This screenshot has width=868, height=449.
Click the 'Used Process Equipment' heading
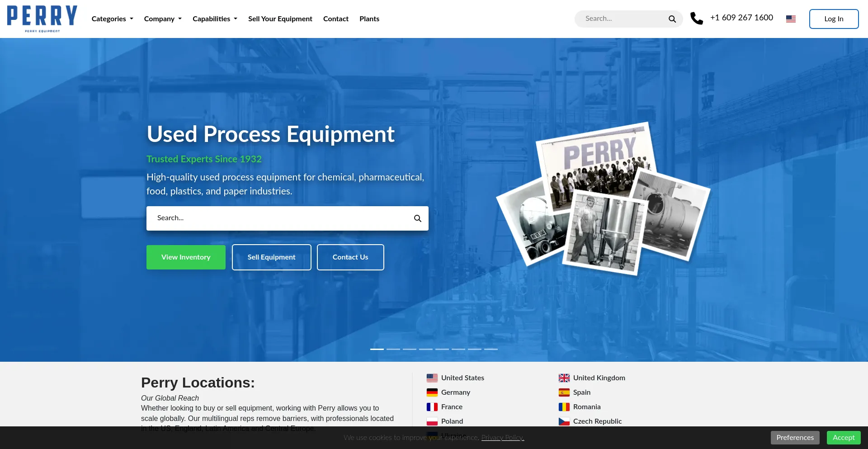271,134
